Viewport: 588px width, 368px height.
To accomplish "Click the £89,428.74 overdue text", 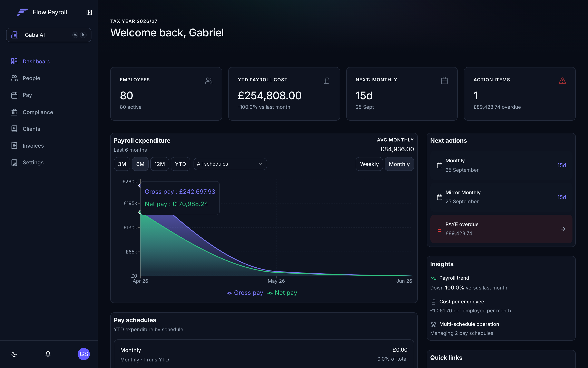I will pyautogui.click(x=497, y=107).
